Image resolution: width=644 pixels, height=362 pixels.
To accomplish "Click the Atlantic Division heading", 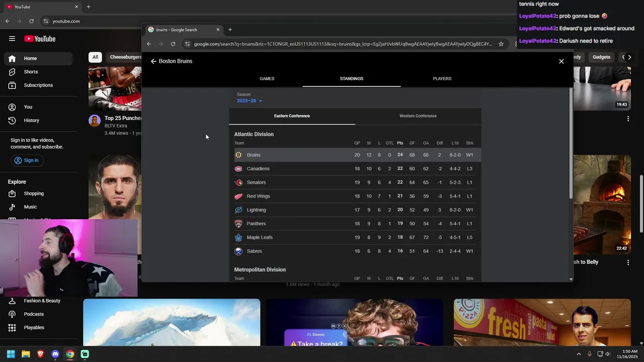I will click(254, 134).
